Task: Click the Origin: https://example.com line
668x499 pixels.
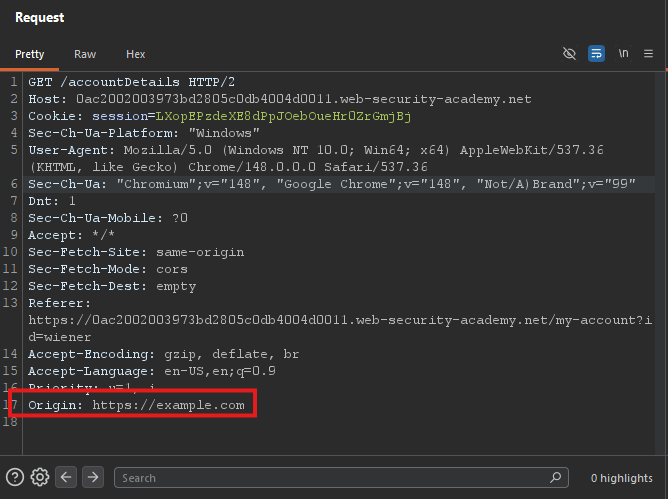Action: coord(136,405)
